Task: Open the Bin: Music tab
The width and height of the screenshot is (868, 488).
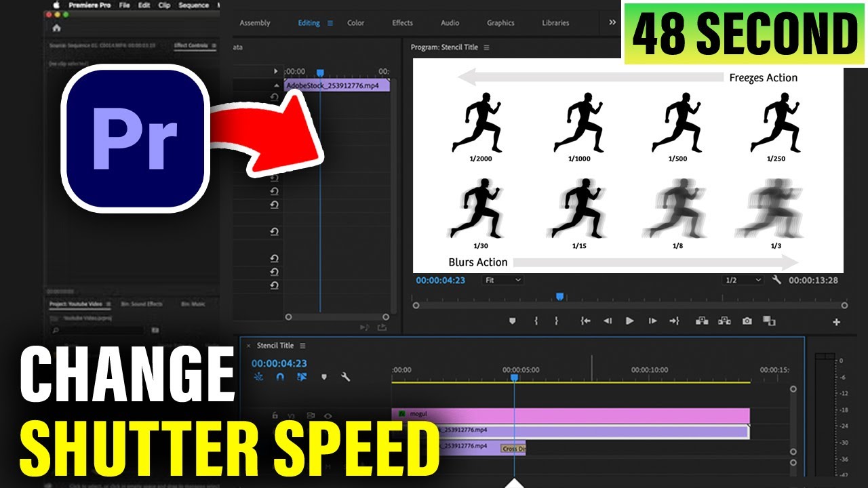Action: [194, 304]
